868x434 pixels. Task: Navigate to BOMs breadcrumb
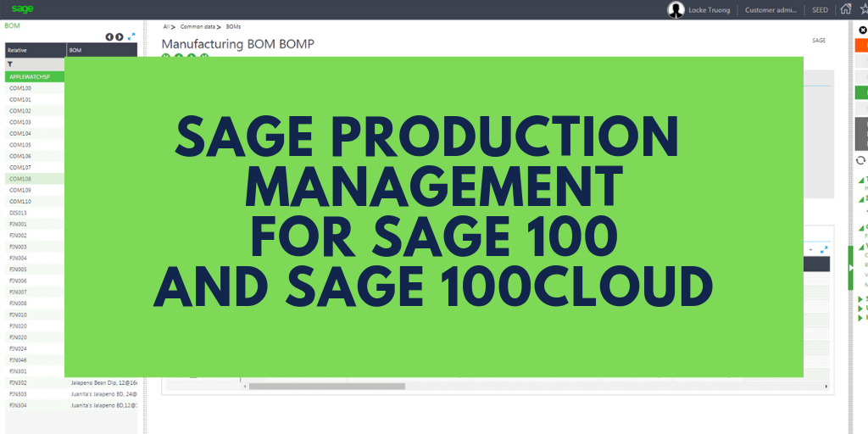click(x=233, y=26)
